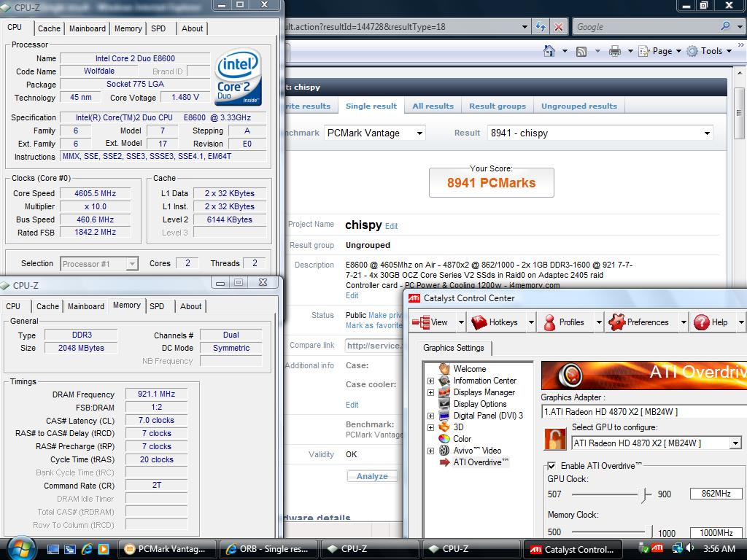Switch to SPD tab in lower CPU-Z window
Viewport: 747px width, 560px height.
(157, 306)
